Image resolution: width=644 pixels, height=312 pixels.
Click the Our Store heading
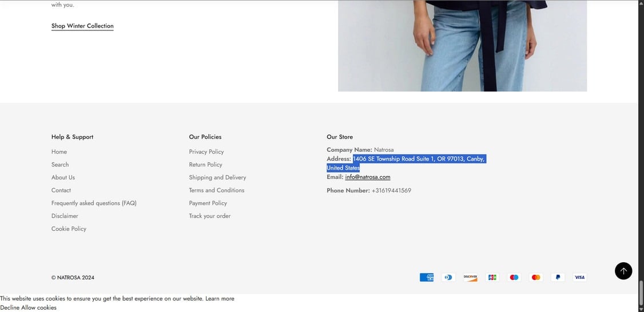click(340, 137)
